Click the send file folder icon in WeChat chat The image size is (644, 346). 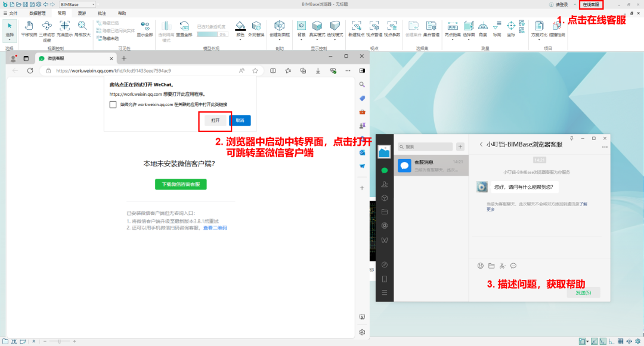491,266
